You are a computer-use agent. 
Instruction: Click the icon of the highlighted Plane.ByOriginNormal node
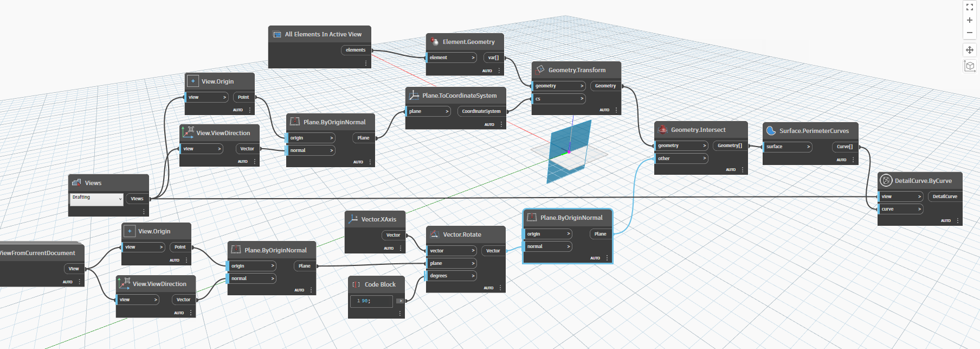(532, 218)
